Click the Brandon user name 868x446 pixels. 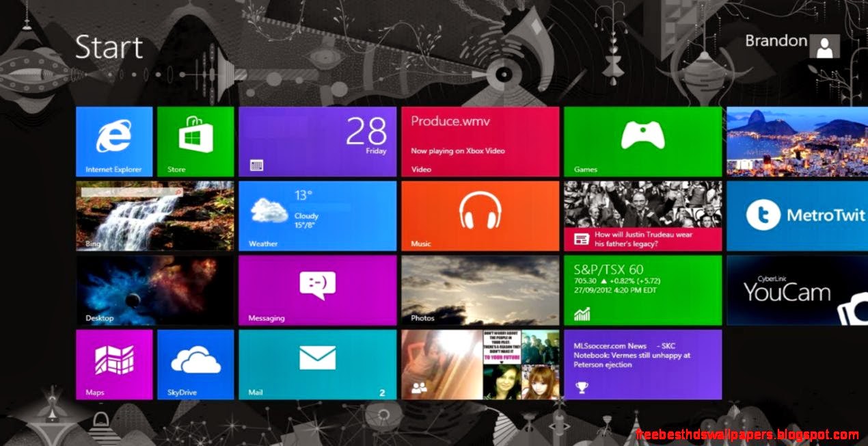[776, 41]
